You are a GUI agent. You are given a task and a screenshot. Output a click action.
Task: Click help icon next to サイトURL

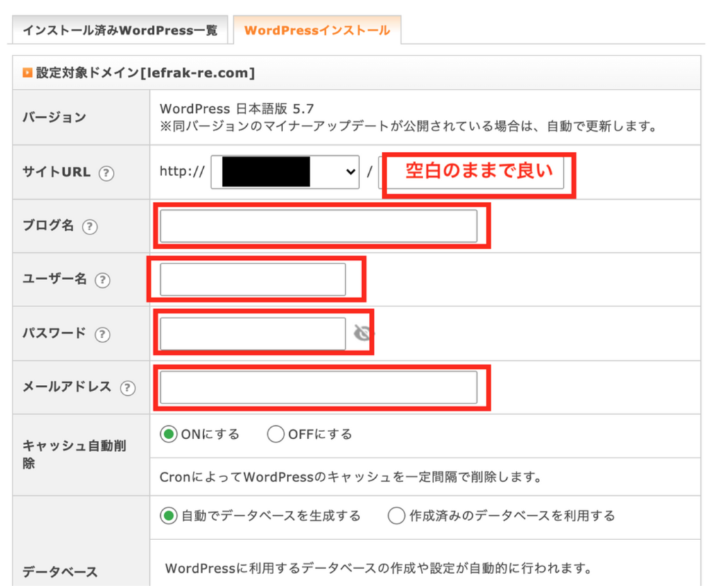(106, 173)
